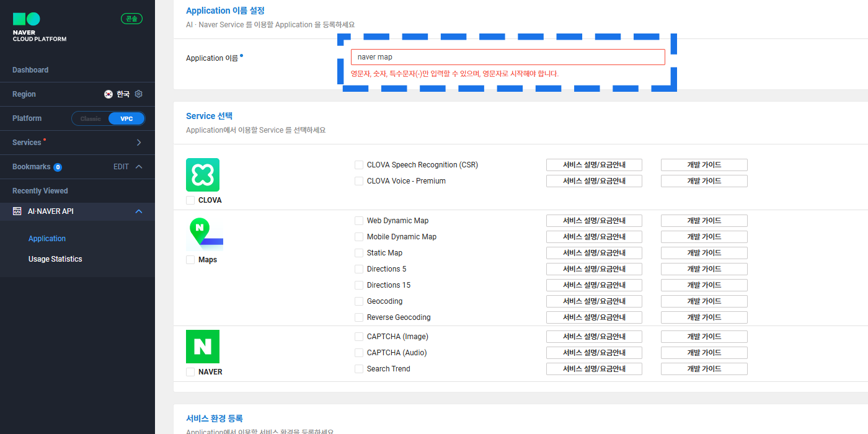Check the CLOVA group checkbox
This screenshot has width=868, height=434.
(x=190, y=200)
